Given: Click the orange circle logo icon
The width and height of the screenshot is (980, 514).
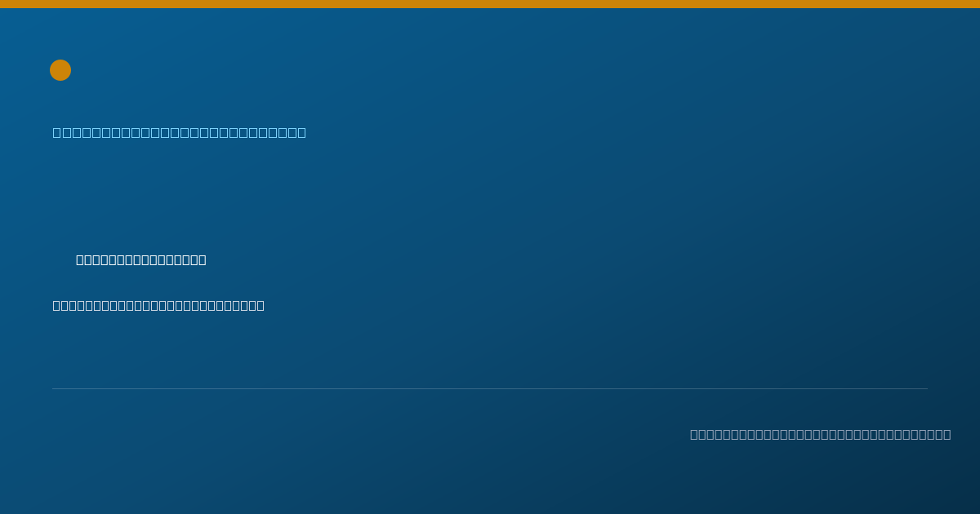Looking at the screenshot, I should coord(60,70).
